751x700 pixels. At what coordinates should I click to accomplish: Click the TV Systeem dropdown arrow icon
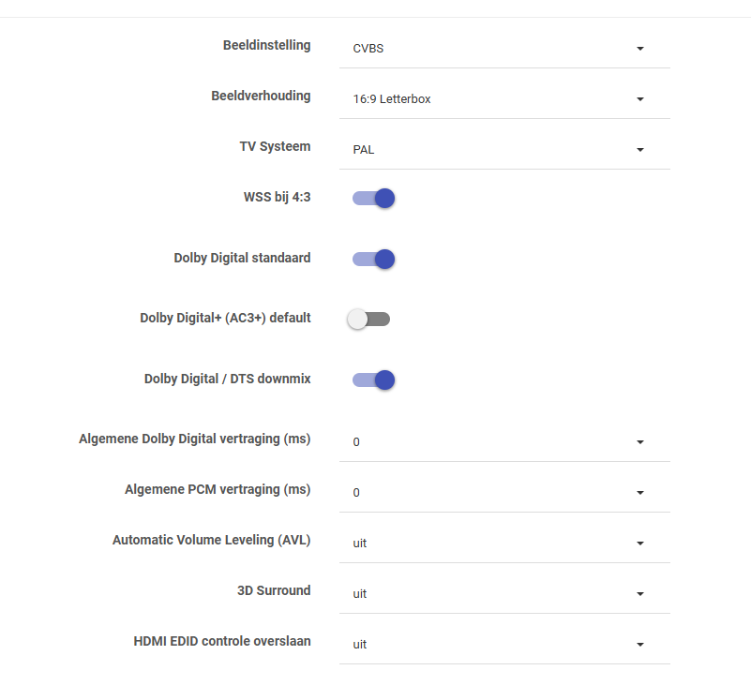(639, 150)
